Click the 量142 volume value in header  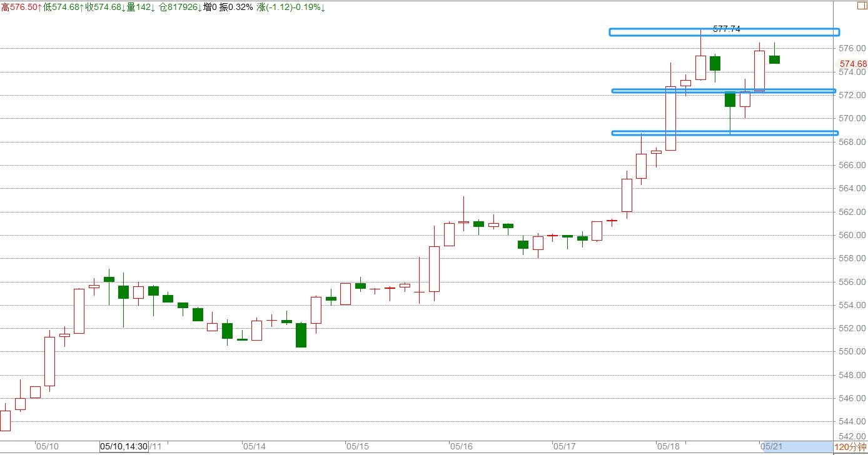click(141, 7)
